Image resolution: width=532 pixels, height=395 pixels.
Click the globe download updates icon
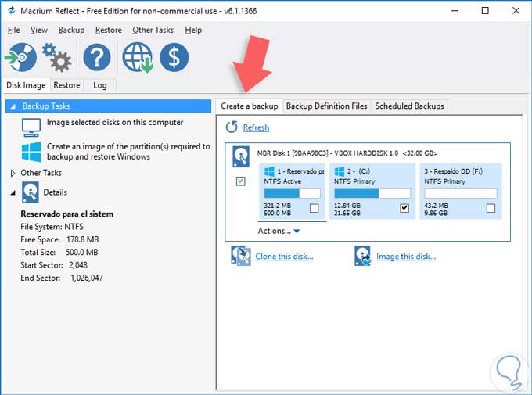point(138,57)
